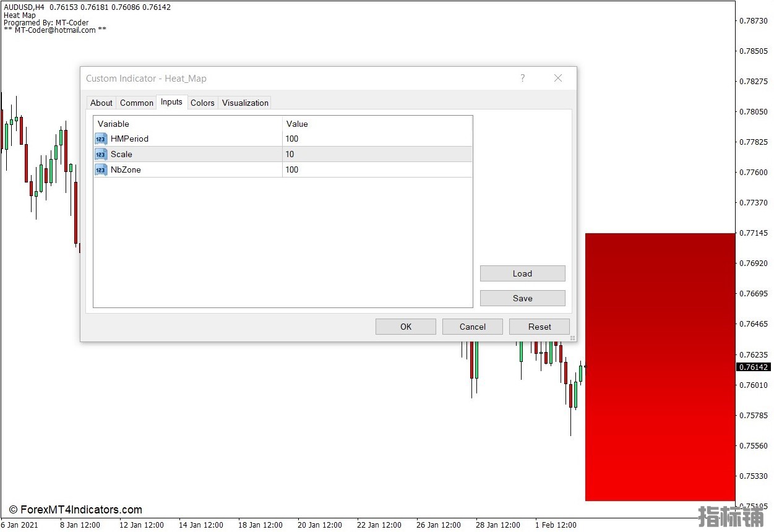774x532 pixels.
Task: Select the Scale variable row
Action: [x=283, y=154]
